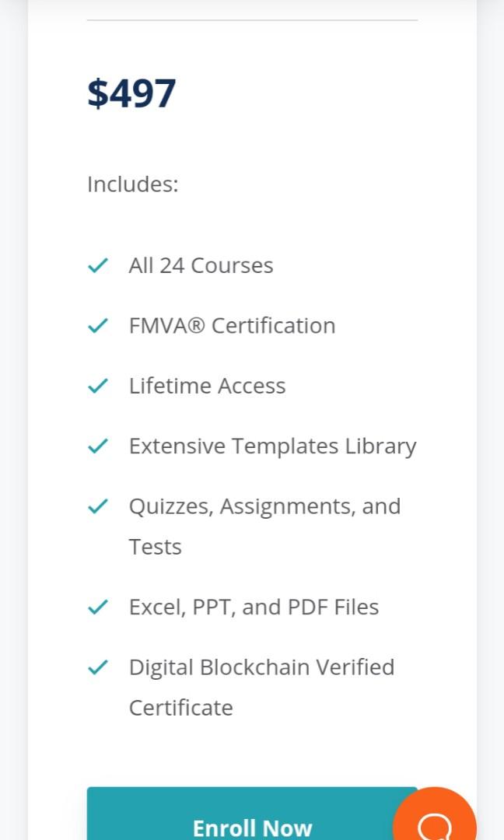
Task: Click the checkmark beside Lifetime Access
Action: click(x=97, y=385)
